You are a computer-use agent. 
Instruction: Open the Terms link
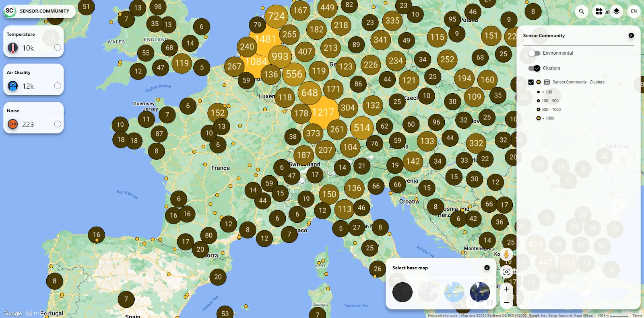[637, 316]
